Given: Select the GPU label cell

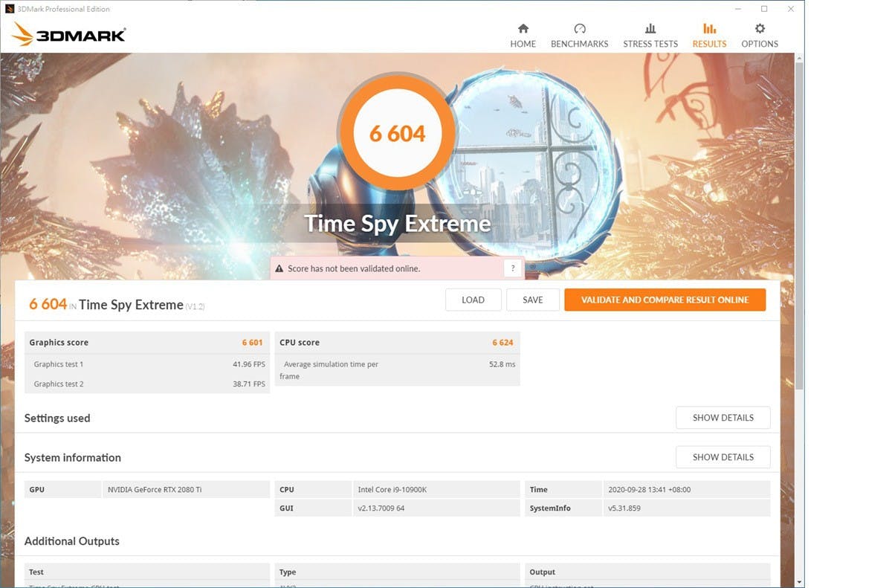Looking at the screenshot, I should click(63, 489).
